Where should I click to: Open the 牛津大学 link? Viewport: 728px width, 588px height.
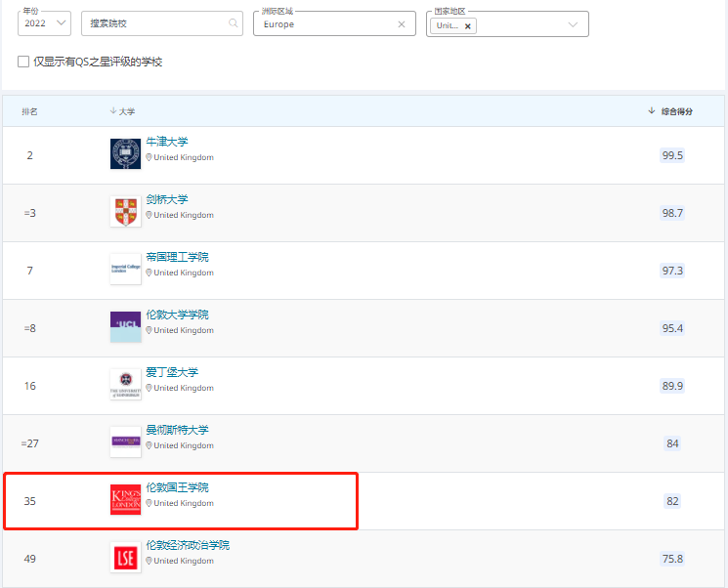coord(167,142)
